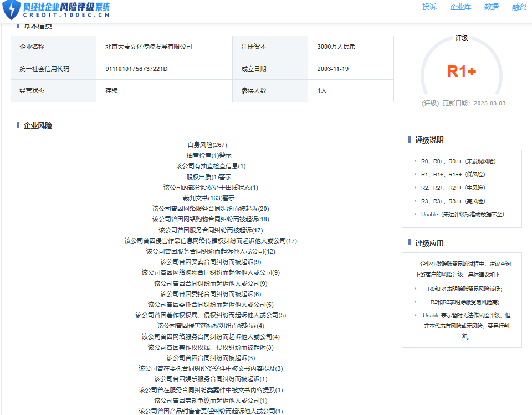Click the 统一社会信用代码 label cell

coord(54,69)
